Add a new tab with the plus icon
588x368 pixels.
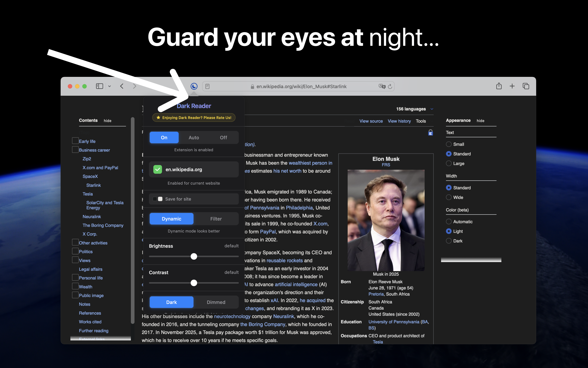[512, 86]
